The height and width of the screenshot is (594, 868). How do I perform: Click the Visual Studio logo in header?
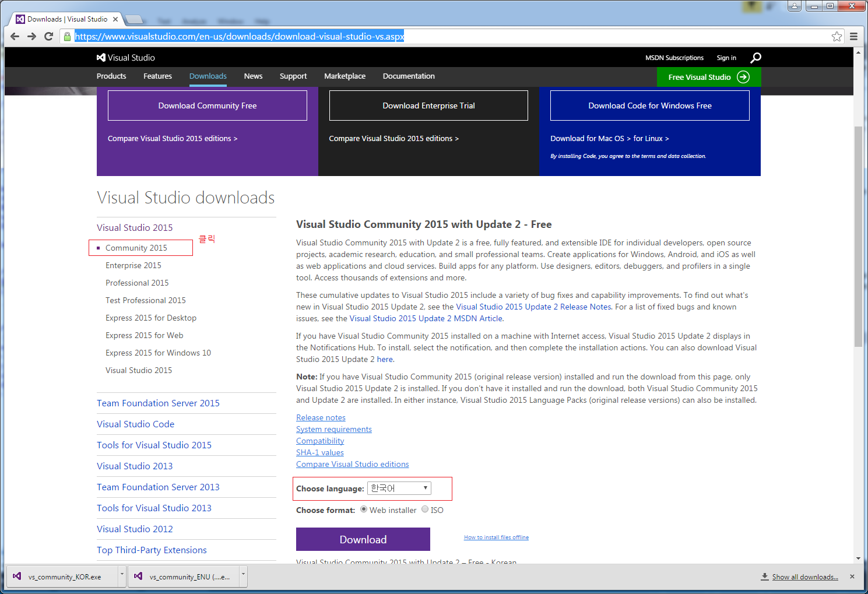pyautogui.click(x=126, y=58)
